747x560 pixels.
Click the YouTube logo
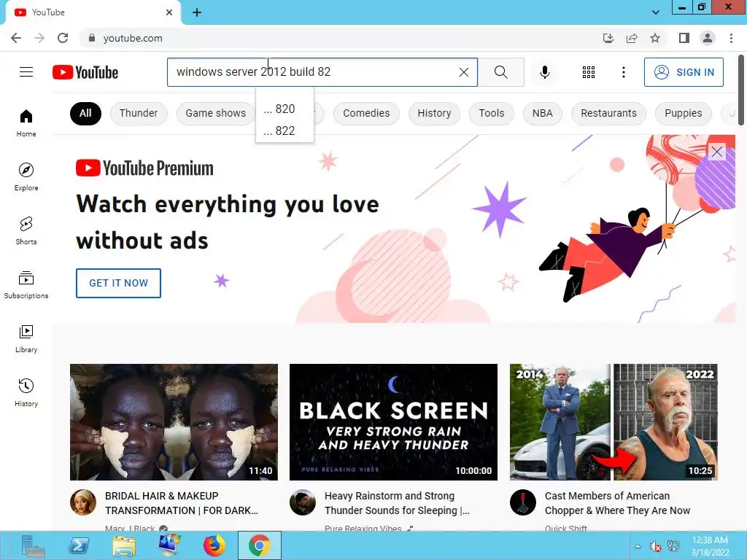coord(85,72)
